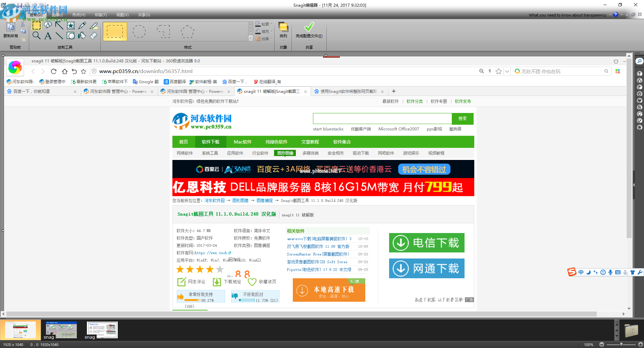
Task: Click the zoom out minus button
Action: [602, 344]
